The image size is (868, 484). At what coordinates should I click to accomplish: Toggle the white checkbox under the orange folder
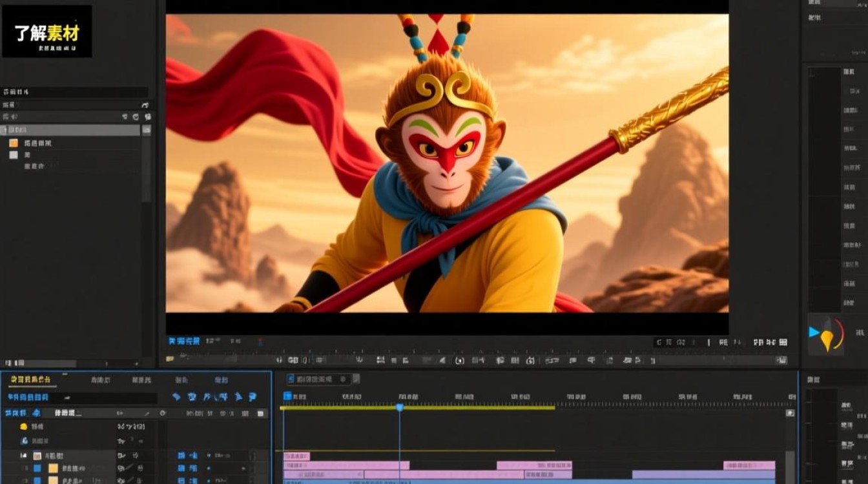coord(14,155)
